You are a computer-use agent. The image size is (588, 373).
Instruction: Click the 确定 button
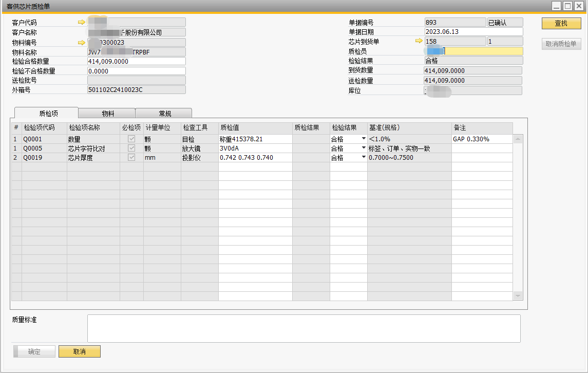(x=34, y=351)
